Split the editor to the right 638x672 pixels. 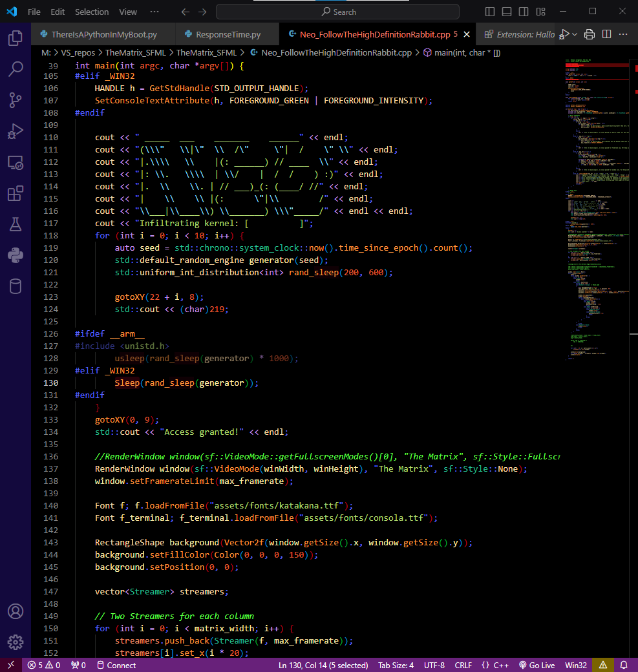click(x=607, y=34)
